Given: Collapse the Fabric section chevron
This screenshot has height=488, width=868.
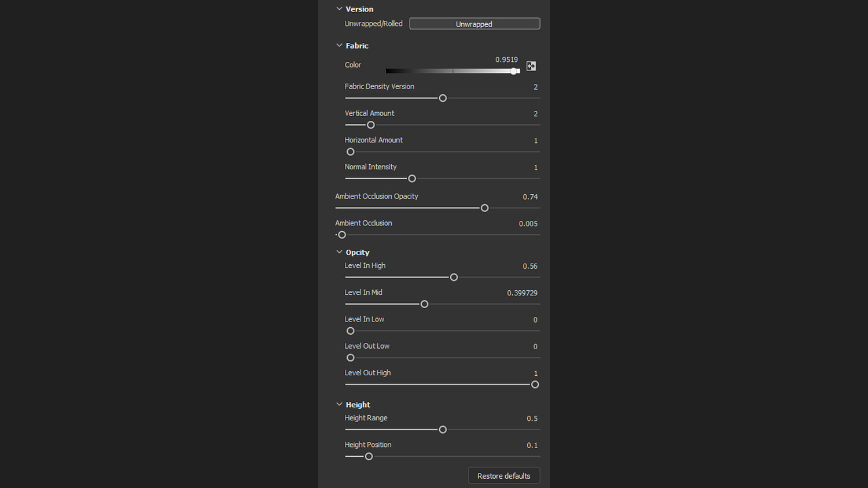Looking at the screenshot, I should coord(340,46).
